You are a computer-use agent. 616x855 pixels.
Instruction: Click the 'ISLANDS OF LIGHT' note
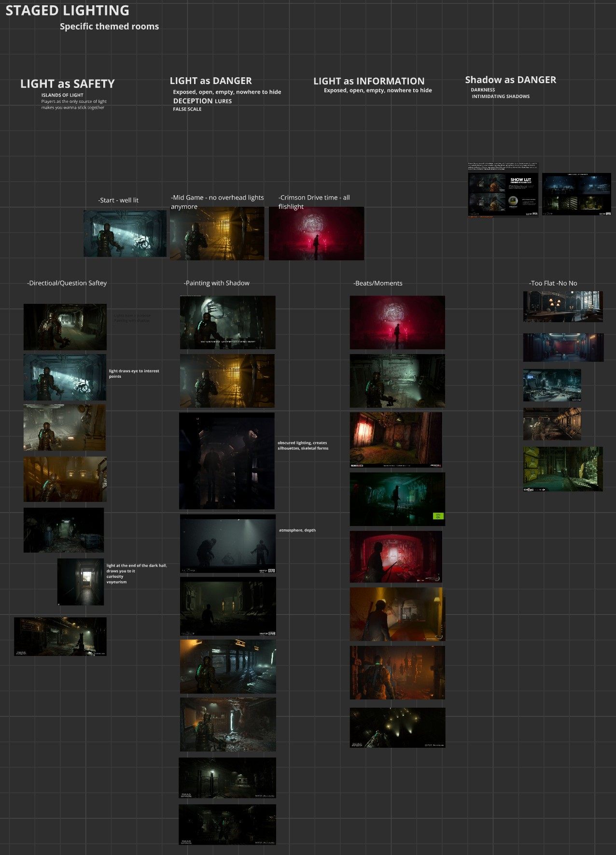[62, 95]
